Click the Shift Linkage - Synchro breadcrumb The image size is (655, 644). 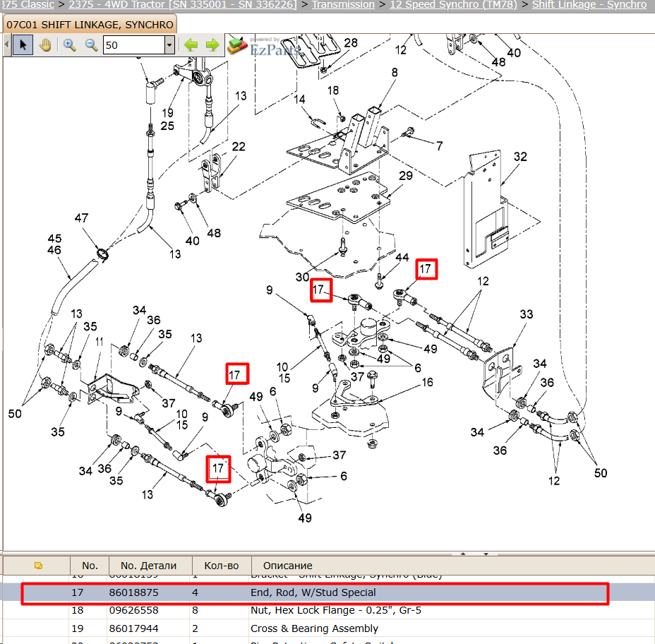click(589, 5)
